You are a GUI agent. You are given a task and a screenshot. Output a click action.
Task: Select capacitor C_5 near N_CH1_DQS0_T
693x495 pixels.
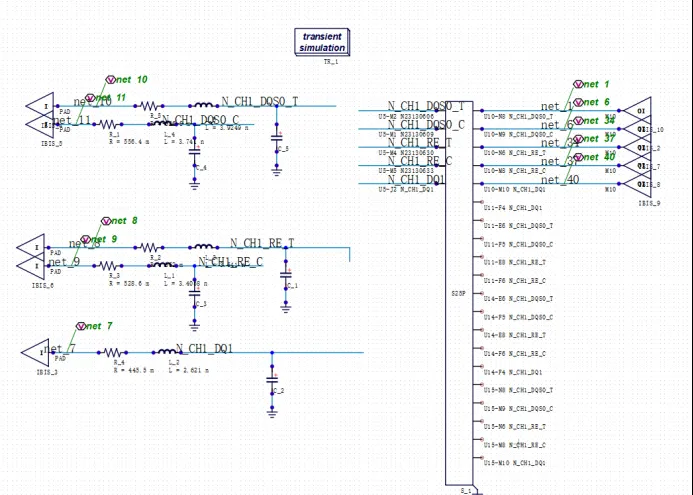pyautogui.click(x=277, y=138)
